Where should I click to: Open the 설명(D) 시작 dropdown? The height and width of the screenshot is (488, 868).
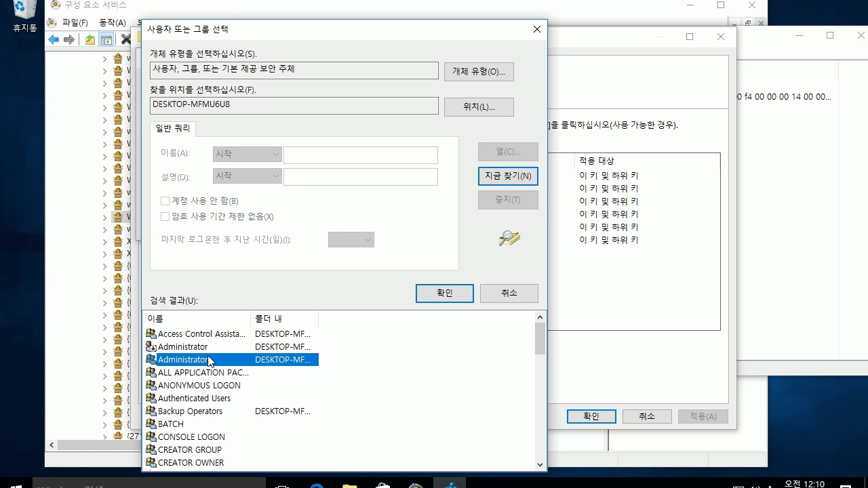248,176
